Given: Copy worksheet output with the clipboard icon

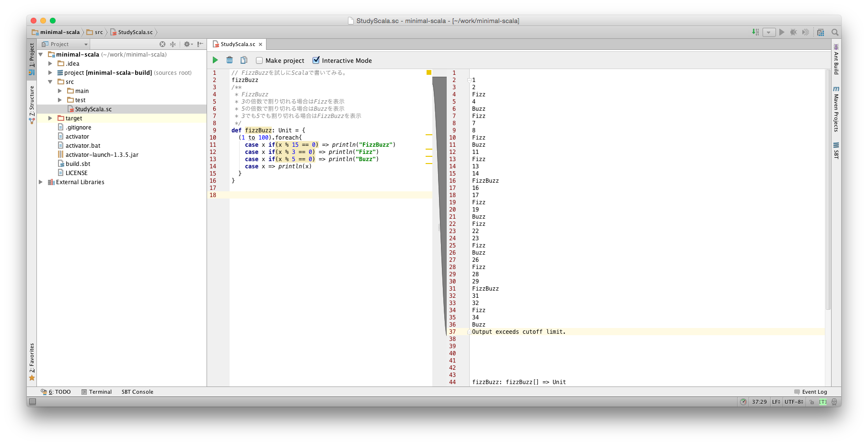Looking at the screenshot, I should 244,60.
